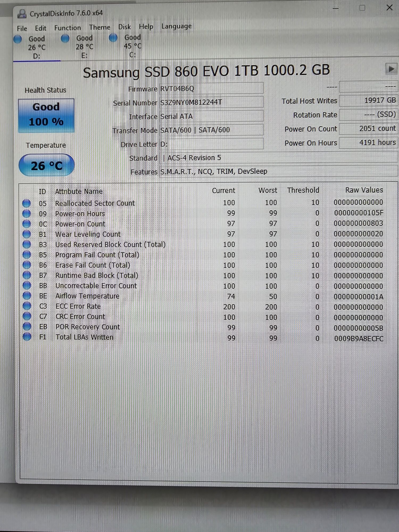
Task: Click the status orb for ECC Error Rate
Action: point(27,306)
